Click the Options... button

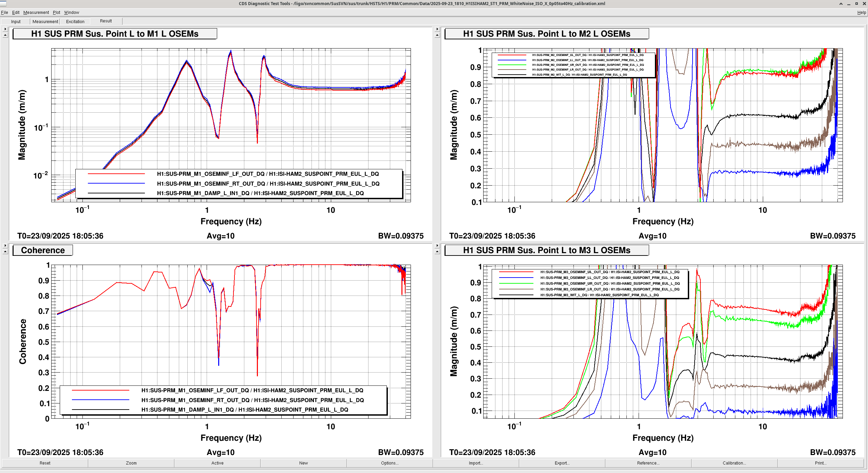point(390,463)
